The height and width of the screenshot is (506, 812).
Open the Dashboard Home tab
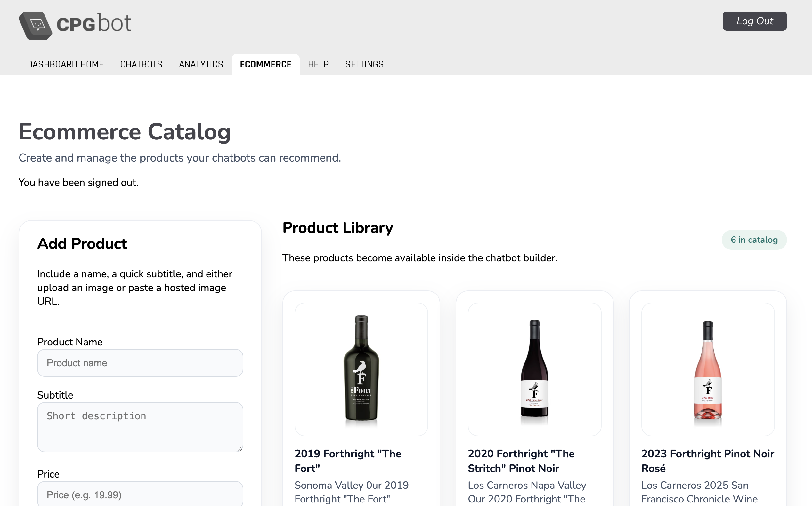tap(65, 64)
